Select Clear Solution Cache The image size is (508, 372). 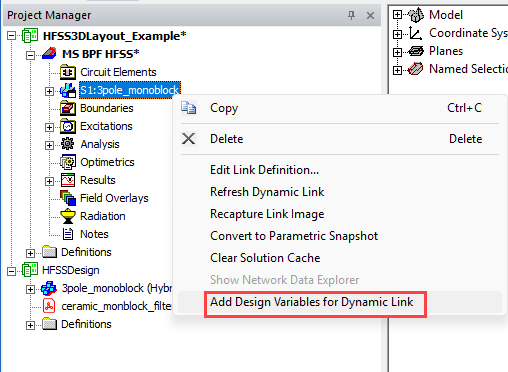339,258
